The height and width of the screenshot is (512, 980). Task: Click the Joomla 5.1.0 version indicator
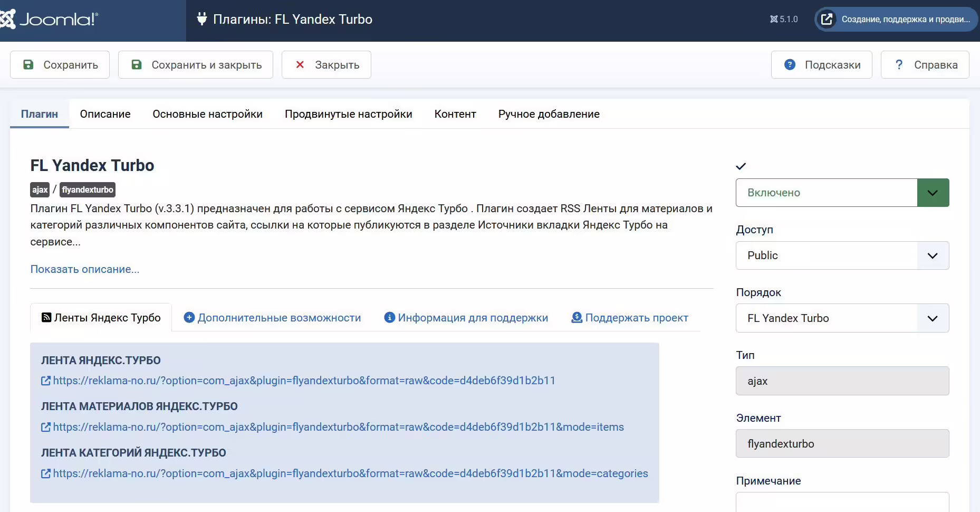point(784,19)
